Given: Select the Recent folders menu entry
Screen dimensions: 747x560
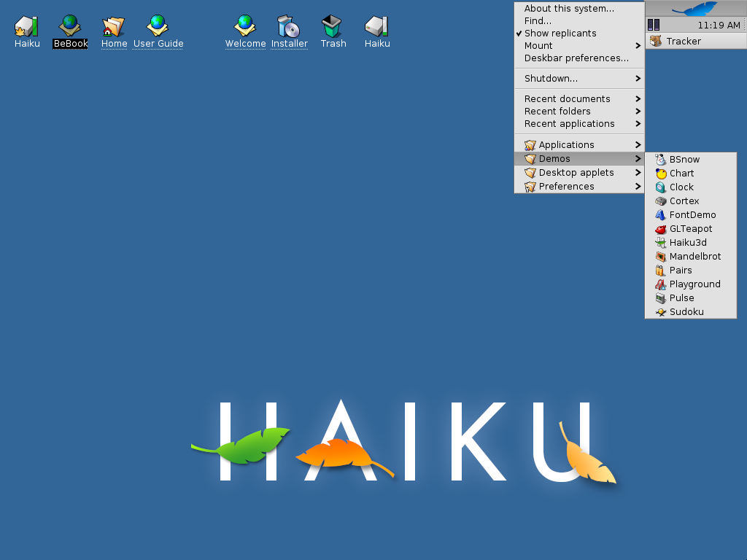Looking at the screenshot, I should pyautogui.click(x=579, y=111).
